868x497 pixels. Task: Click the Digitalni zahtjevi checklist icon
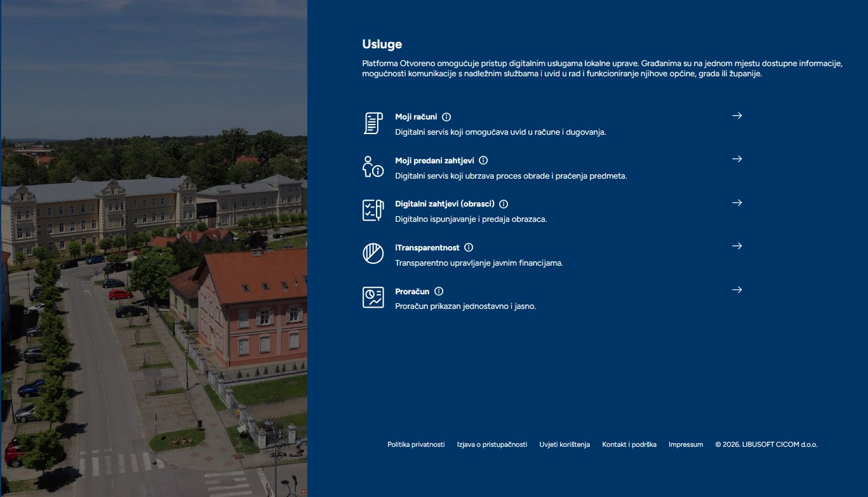coord(373,210)
